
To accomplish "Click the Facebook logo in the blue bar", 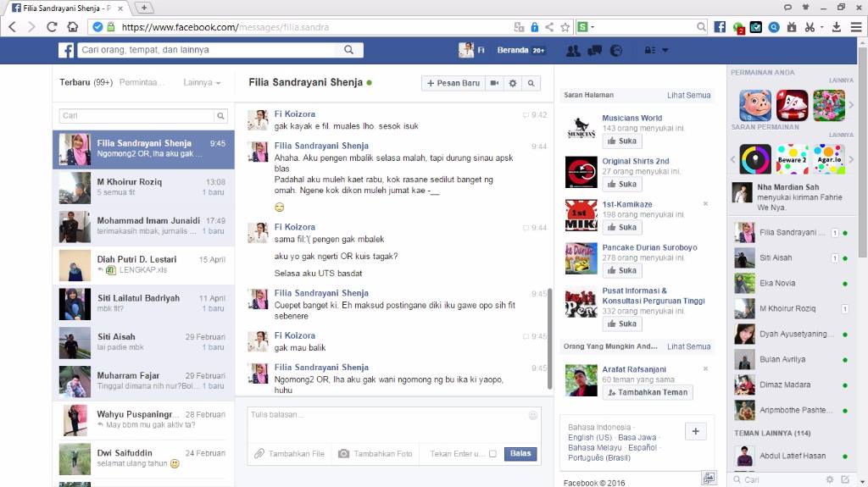I will click(66, 50).
